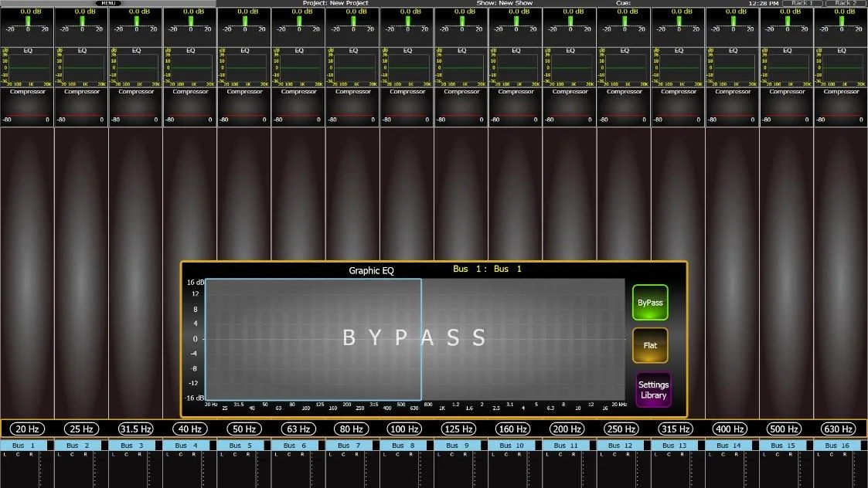Open the Compressor panel above Bus 3

135,107
